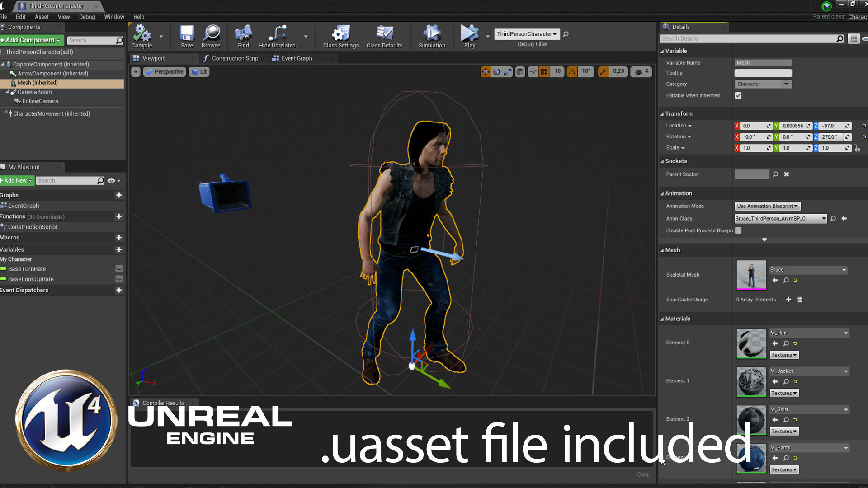The height and width of the screenshot is (488, 868).
Task: Open M_Hair material dropdown
Action: point(809,333)
